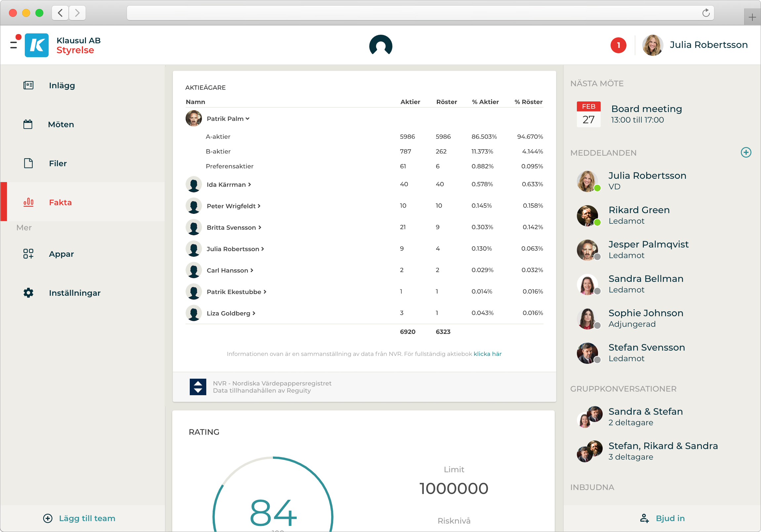Go to Filer in sidebar
The image size is (761, 532).
(58, 164)
